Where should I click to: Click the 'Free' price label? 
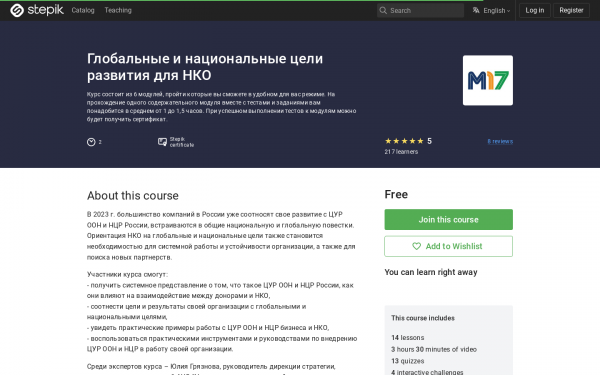pyautogui.click(x=396, y=194)
